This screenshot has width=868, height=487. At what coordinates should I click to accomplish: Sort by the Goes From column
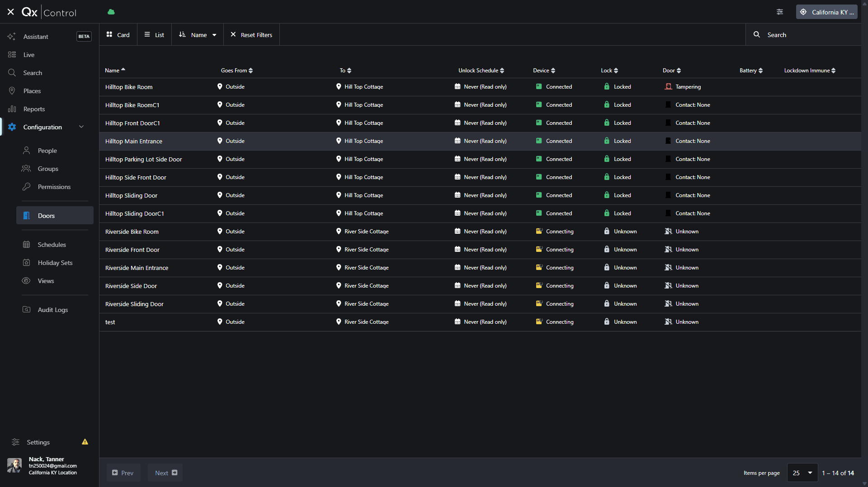tap(237, 71)
